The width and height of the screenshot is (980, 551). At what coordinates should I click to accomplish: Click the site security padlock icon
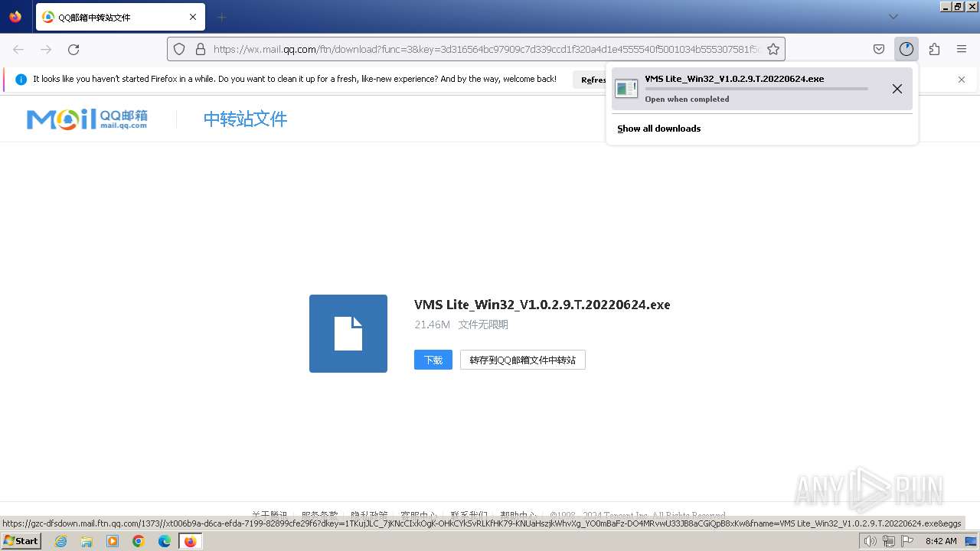[201, 49]
